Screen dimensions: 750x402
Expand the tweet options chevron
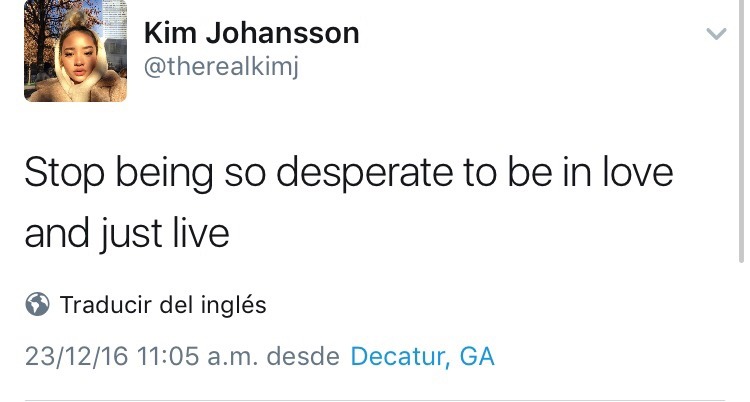click(715, 34)
